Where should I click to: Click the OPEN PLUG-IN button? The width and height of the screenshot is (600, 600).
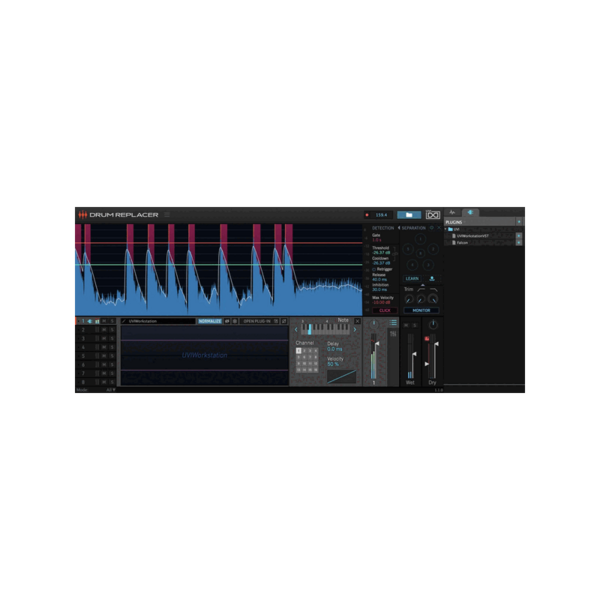(257, 321)
